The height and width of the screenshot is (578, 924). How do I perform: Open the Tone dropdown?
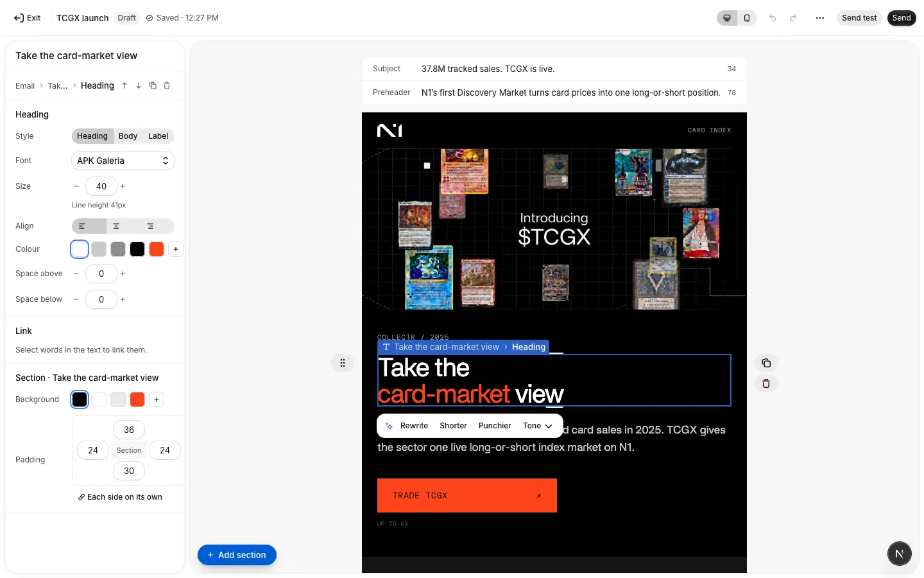(537, 426)
